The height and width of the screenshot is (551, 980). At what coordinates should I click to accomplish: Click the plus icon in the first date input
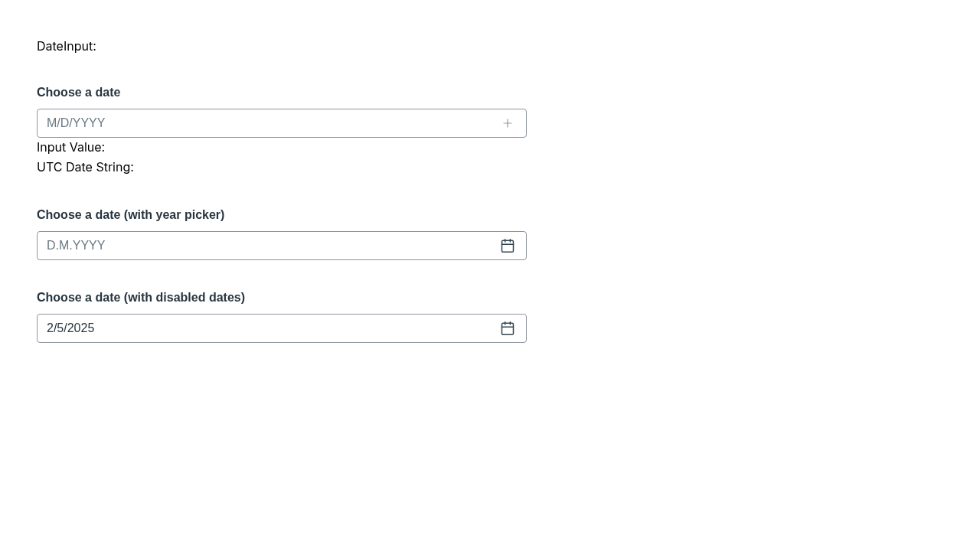(x=508, y=123)
